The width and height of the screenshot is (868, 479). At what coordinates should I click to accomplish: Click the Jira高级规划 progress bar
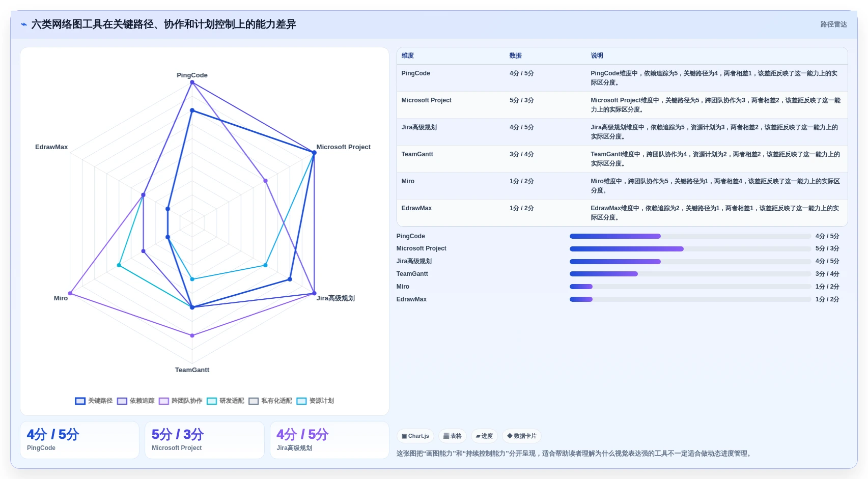click(690, 261)
